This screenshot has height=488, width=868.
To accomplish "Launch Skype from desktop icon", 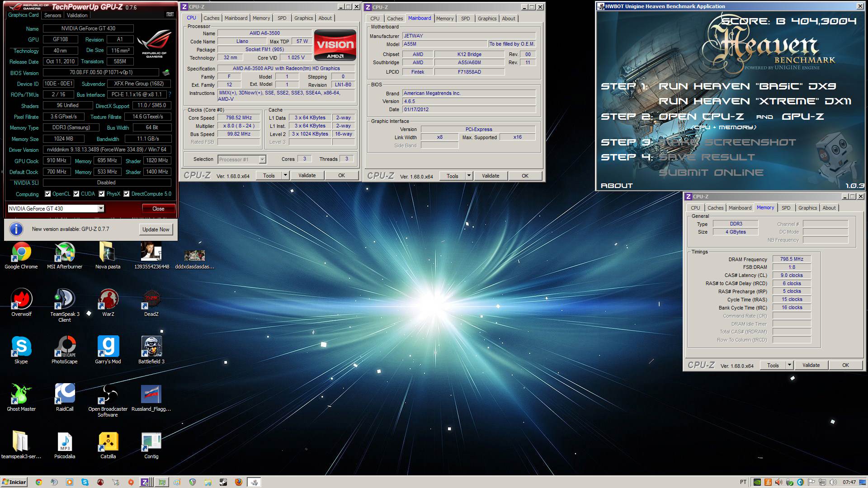I will [21, 350].
